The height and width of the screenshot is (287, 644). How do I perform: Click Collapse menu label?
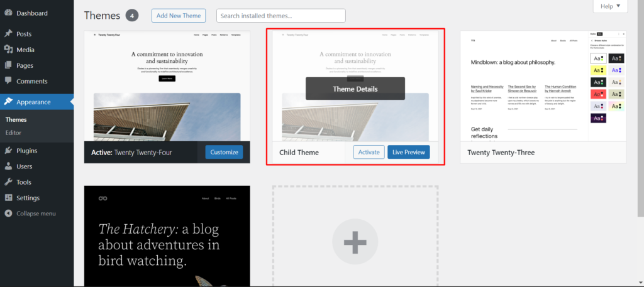tap(36, 214)
